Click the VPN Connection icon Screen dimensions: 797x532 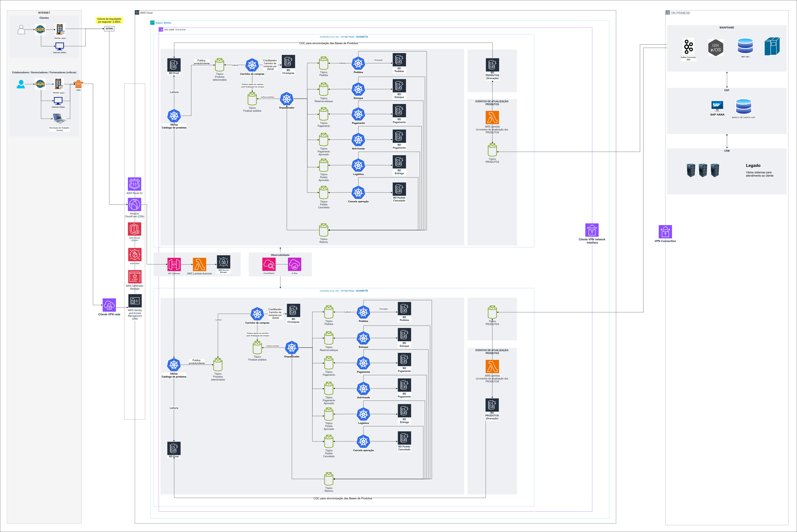(x=665, y=232)
